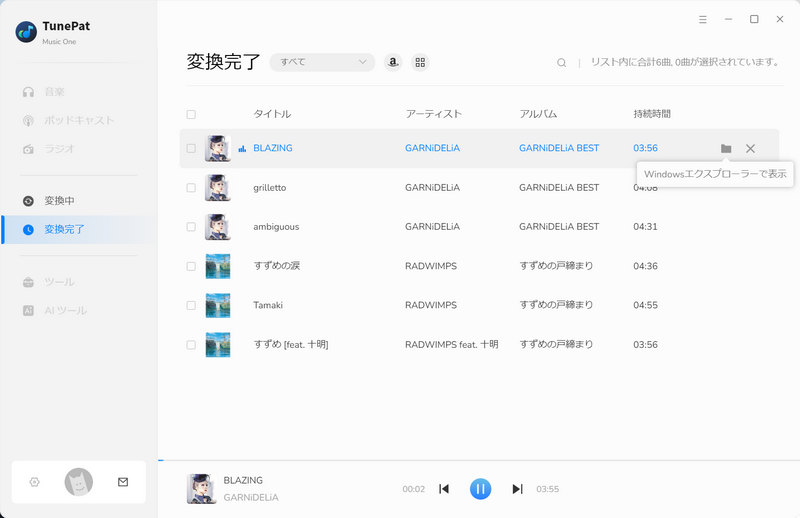Toggle the select-all checkbox in header
This screenshot has height=518, width=800.
(x=191, y=114)
